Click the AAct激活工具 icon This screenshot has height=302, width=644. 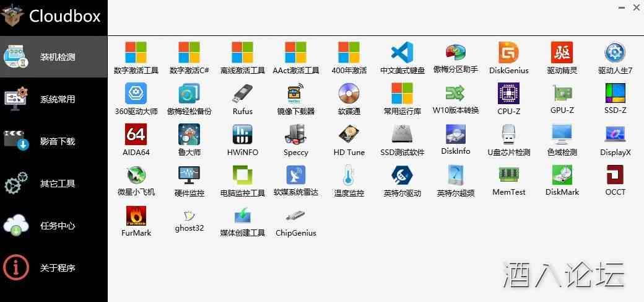296,52
